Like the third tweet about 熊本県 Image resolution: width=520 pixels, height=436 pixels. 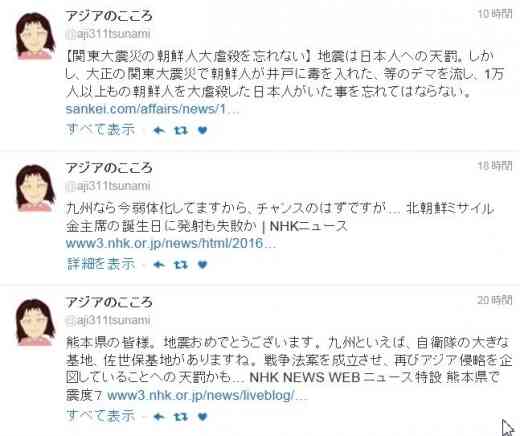click(202, 416)
